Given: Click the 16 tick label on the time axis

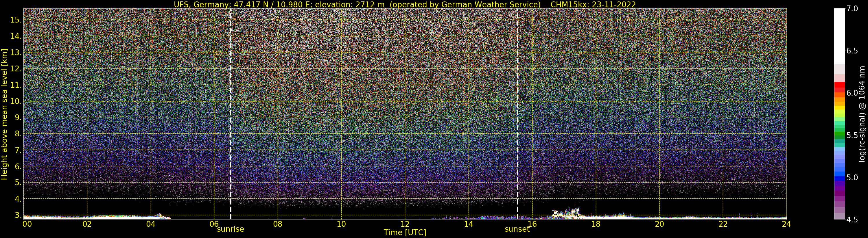Looking at the screenshot, I should (x=532, y=224).
